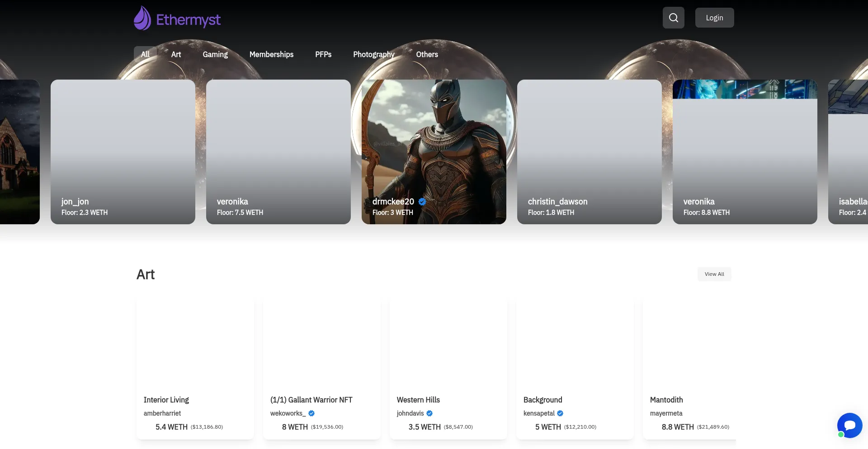Image resolution: width=868 pixels, height=449 pixels.
Task: Open the search magnifier icon
Action: click(x=674, y=18)
